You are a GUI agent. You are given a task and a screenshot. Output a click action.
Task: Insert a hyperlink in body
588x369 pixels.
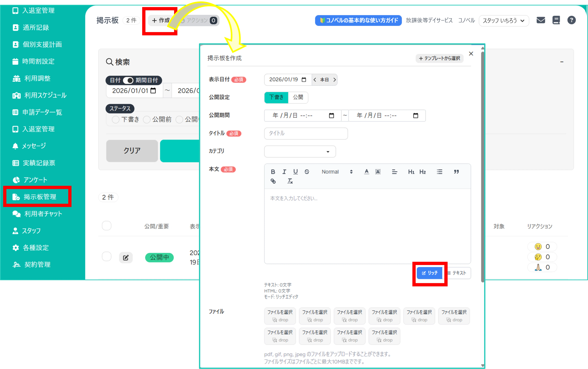273,181
